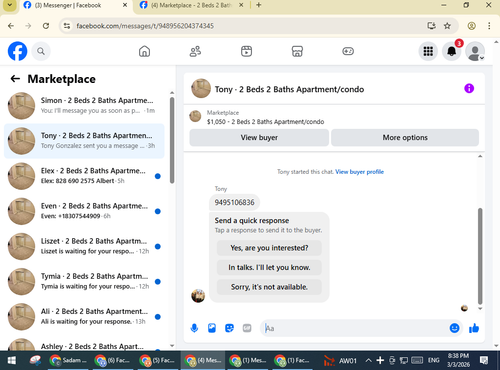Open the Liszet conversation
Viewport: 500px width, 370px height.
click(x=84, y=246)
